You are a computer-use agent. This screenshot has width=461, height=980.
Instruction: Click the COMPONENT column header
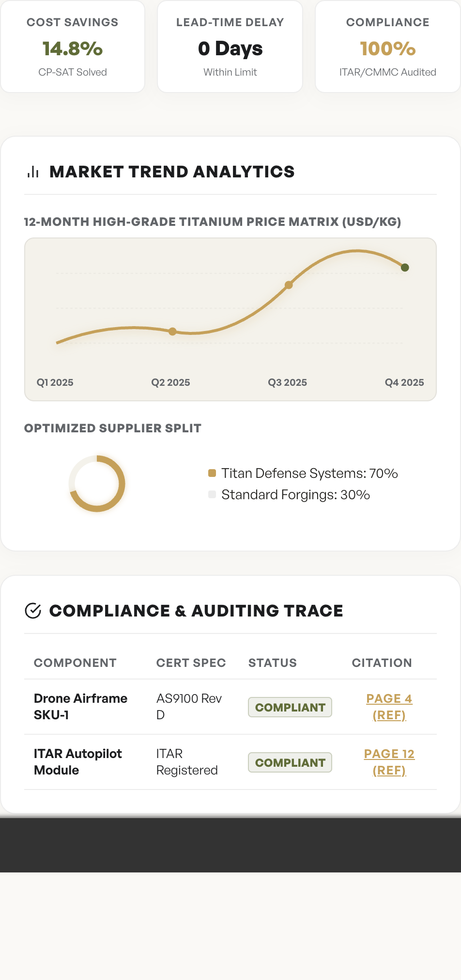coord(76,663)
